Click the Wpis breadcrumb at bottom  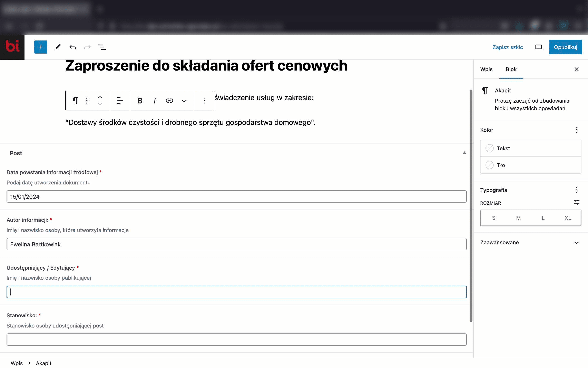[x=17, y=363]
